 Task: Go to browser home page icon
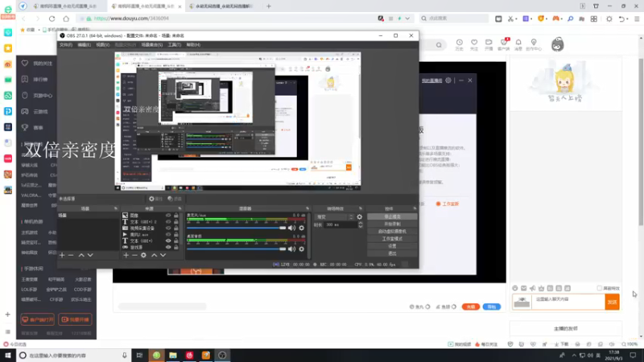click(x=66, y=19)
